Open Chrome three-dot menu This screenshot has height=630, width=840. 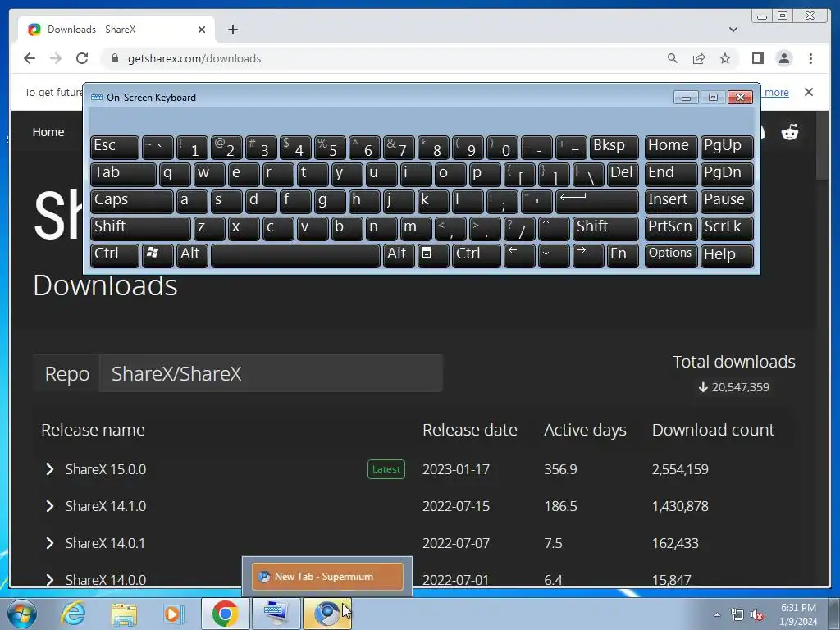click(810, 58)
